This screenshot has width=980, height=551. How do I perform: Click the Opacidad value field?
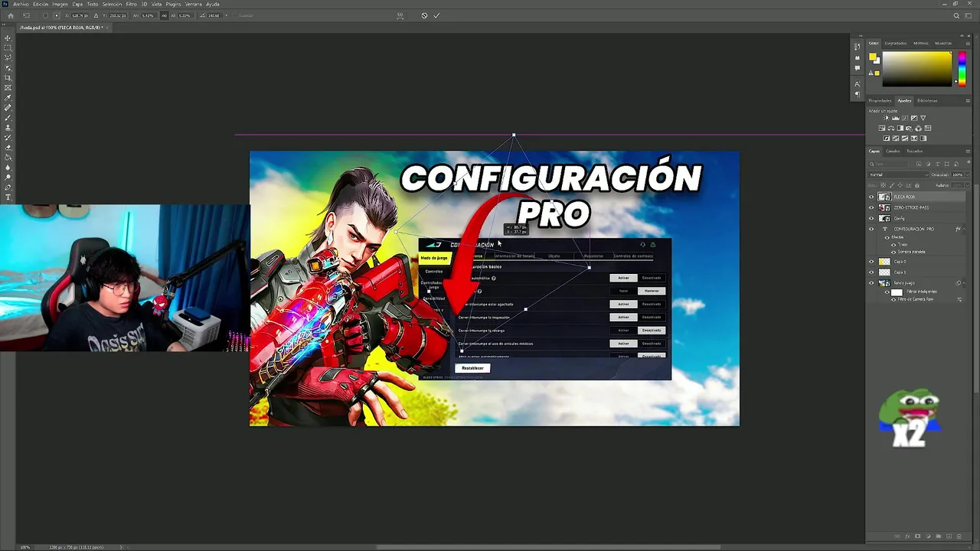[957, 174]
